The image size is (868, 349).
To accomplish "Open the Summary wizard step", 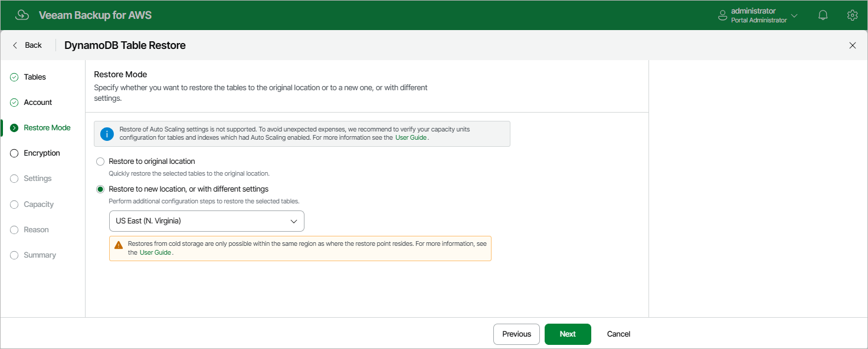I will [x=40, y=255].
